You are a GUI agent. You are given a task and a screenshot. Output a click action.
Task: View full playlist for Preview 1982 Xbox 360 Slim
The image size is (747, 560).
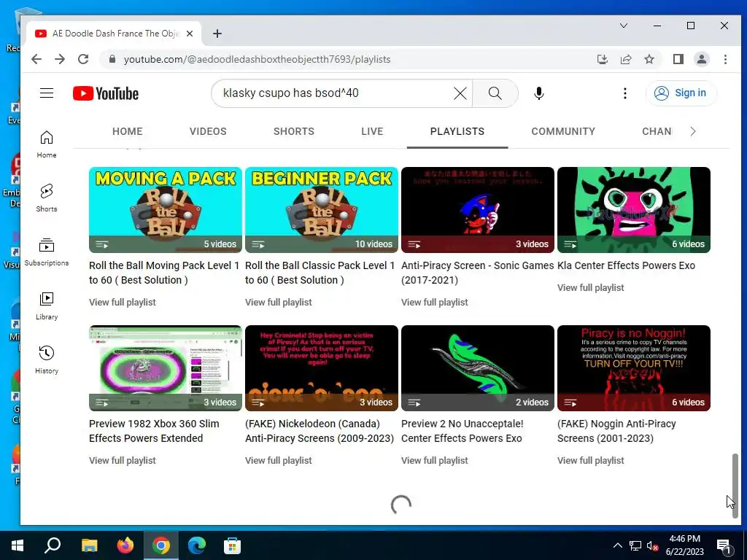point(123,461)
